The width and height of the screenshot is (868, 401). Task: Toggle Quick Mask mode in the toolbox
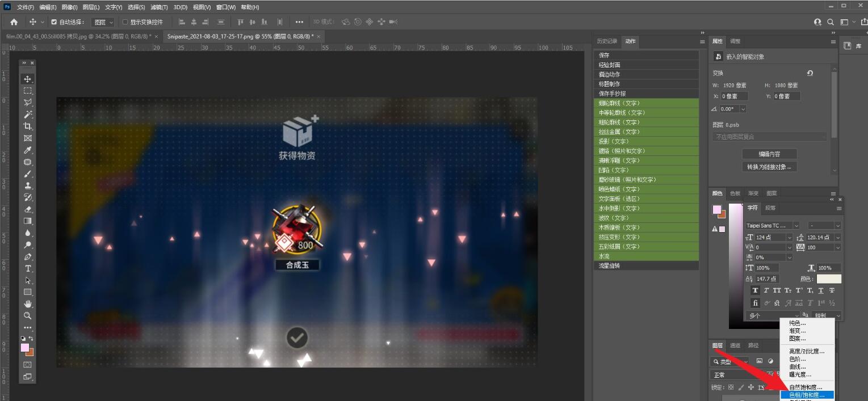pos(28,365)
